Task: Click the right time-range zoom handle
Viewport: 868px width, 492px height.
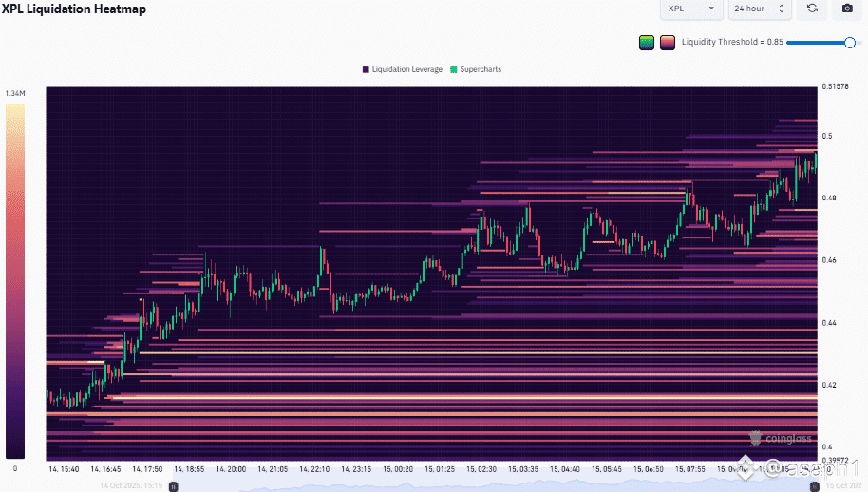Action: click(x=814, y=486)
